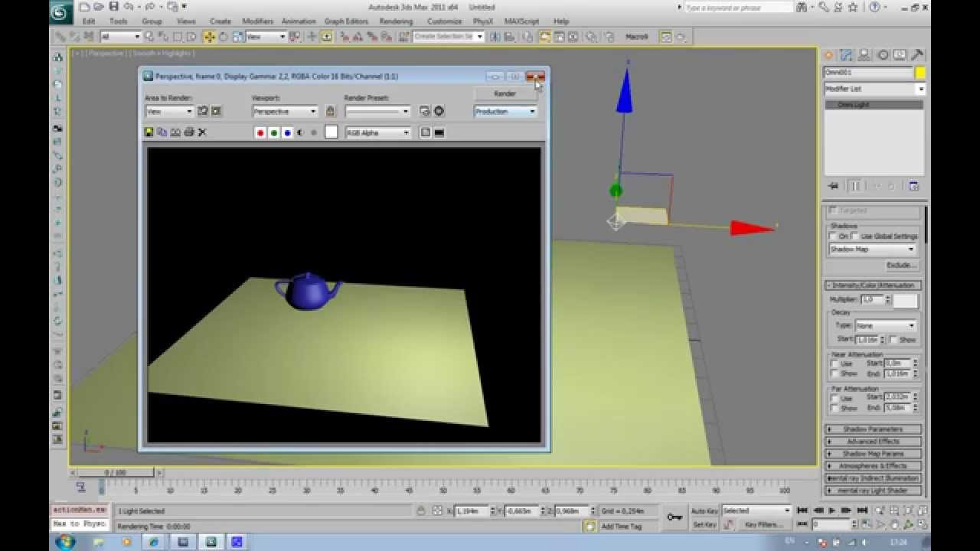
Task: Click Play Animation button
Action: [x=831, y=510]
